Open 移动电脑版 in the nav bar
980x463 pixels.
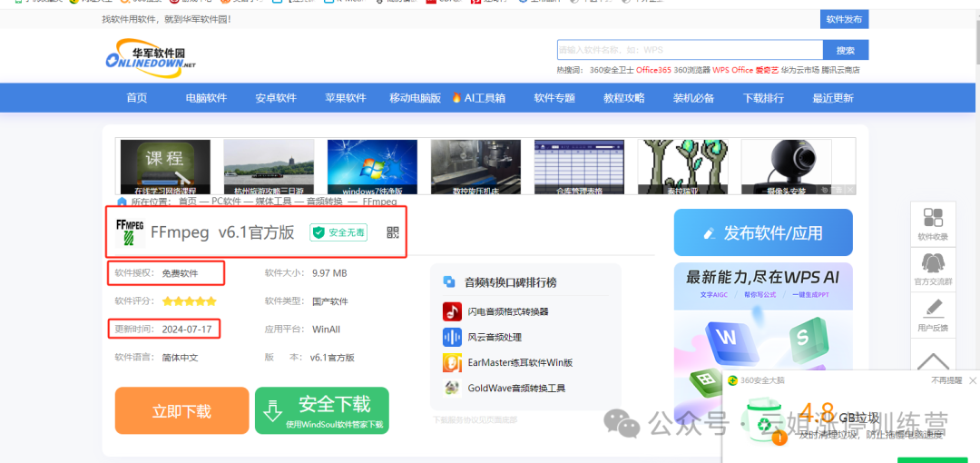415,98
